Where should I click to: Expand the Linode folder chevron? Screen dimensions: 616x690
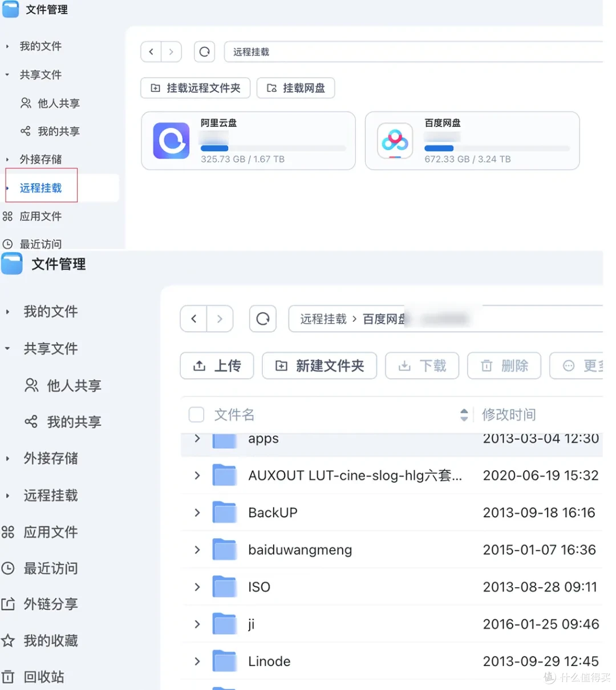(197, 661)
